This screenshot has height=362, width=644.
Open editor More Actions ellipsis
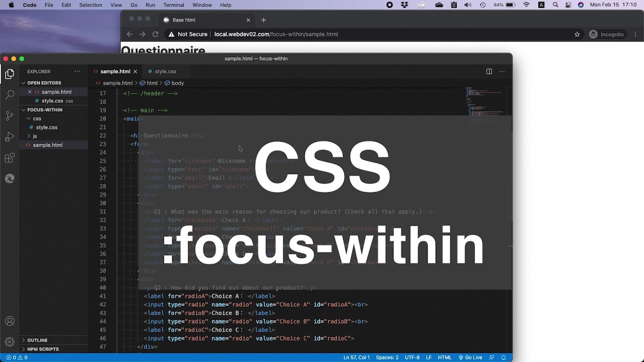(502, 71)
